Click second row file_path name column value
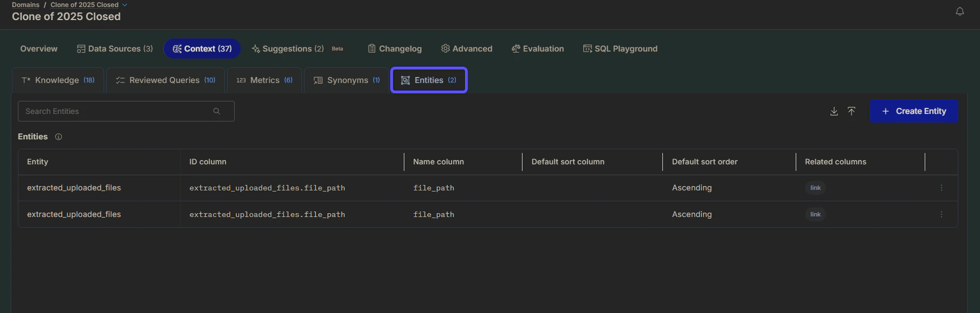 (434, 214)
